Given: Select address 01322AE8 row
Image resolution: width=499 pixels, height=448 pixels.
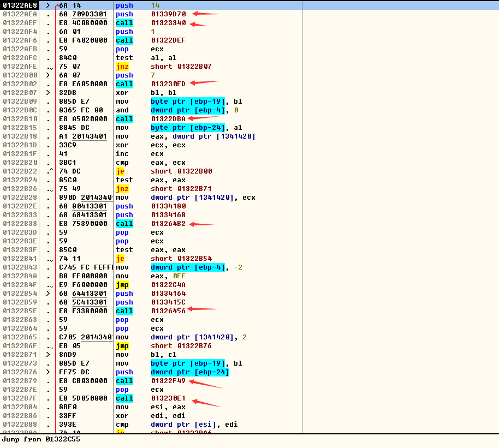Looking at the screenshot, I should click(x=249, y=5).
